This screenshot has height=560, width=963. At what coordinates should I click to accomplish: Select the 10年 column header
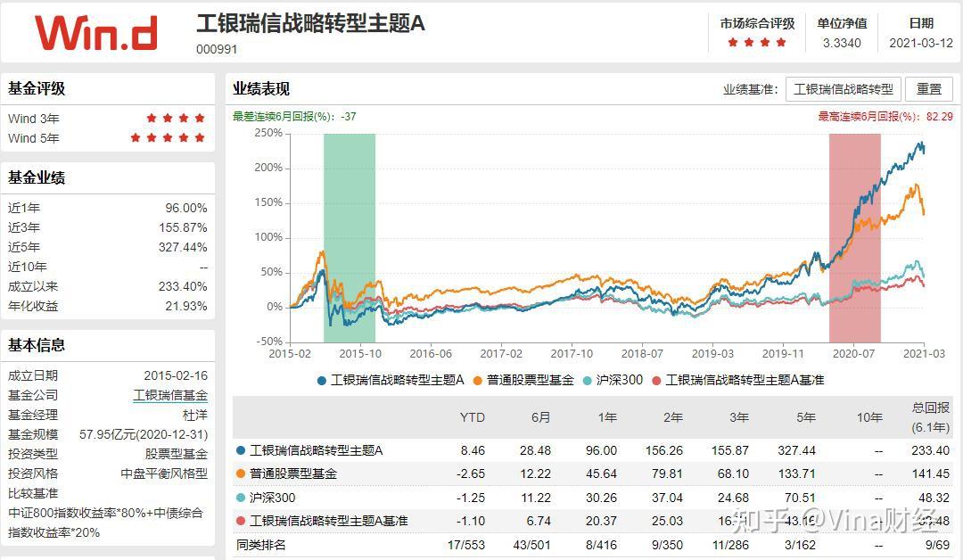tap(869, 417)
